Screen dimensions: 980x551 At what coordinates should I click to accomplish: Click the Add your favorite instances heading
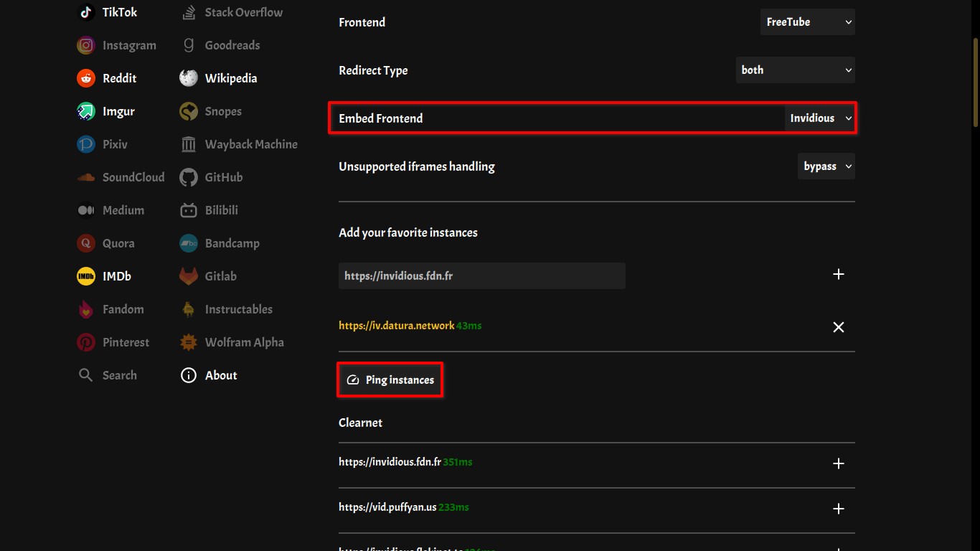coord(408,232)
